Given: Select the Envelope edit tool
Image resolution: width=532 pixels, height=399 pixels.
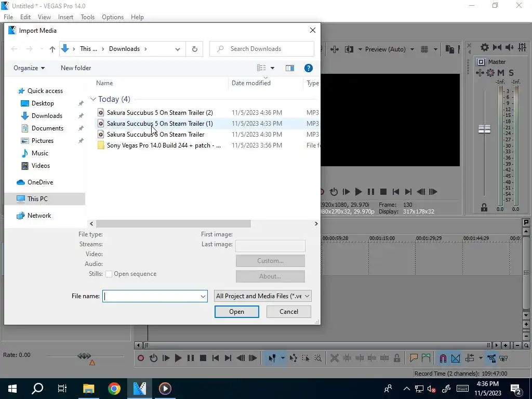Looking at the screenshot, I should [294, 358].
